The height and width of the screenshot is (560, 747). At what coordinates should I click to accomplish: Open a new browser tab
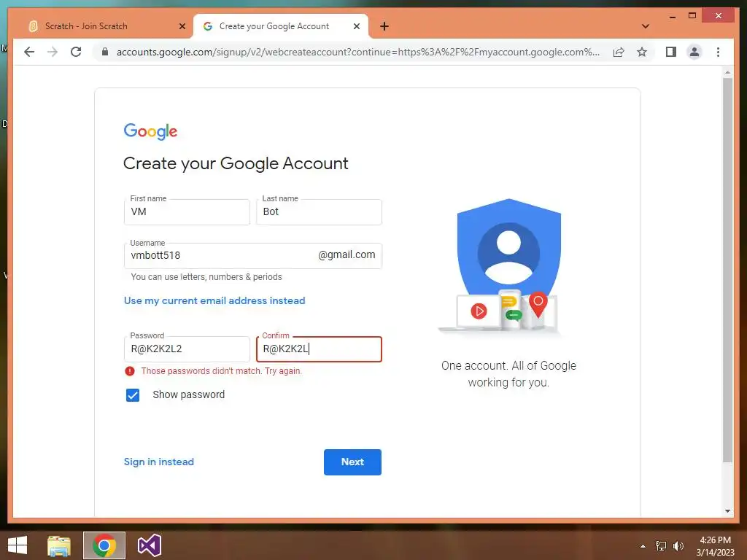384,26
